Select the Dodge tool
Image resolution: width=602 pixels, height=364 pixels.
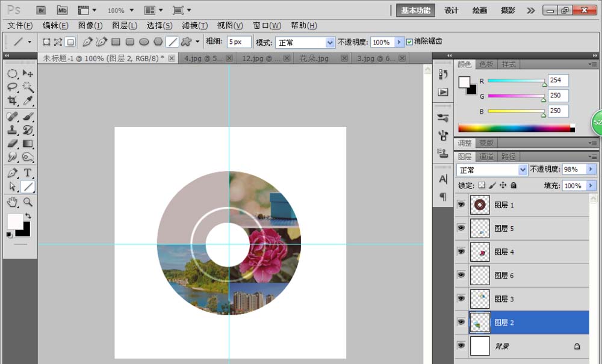pos(28,157)
